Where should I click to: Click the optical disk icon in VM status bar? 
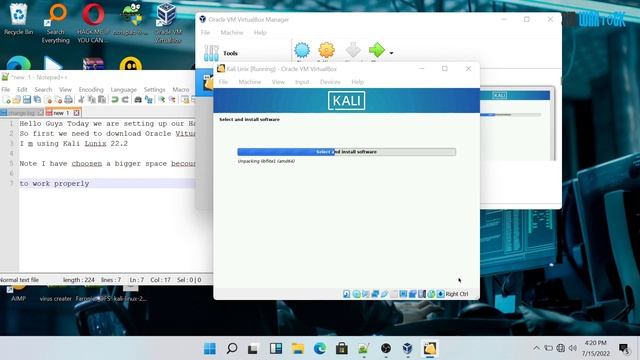[x=356, y=294]
